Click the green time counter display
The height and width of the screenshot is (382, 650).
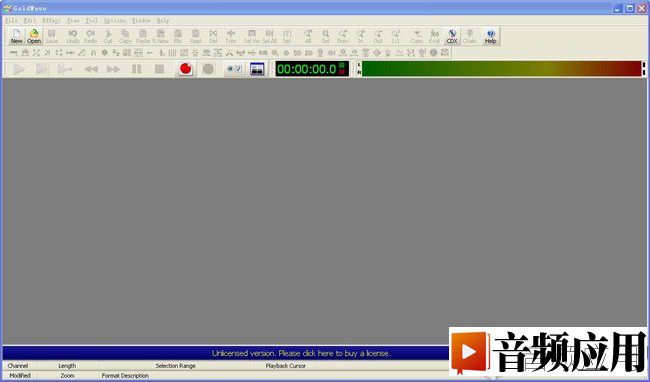pos(312,69)
